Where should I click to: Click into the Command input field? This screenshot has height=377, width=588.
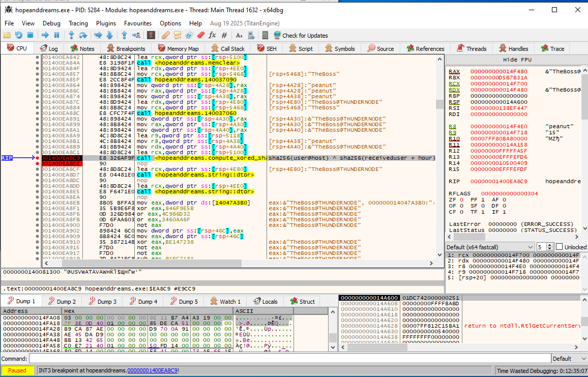[290, 359]
